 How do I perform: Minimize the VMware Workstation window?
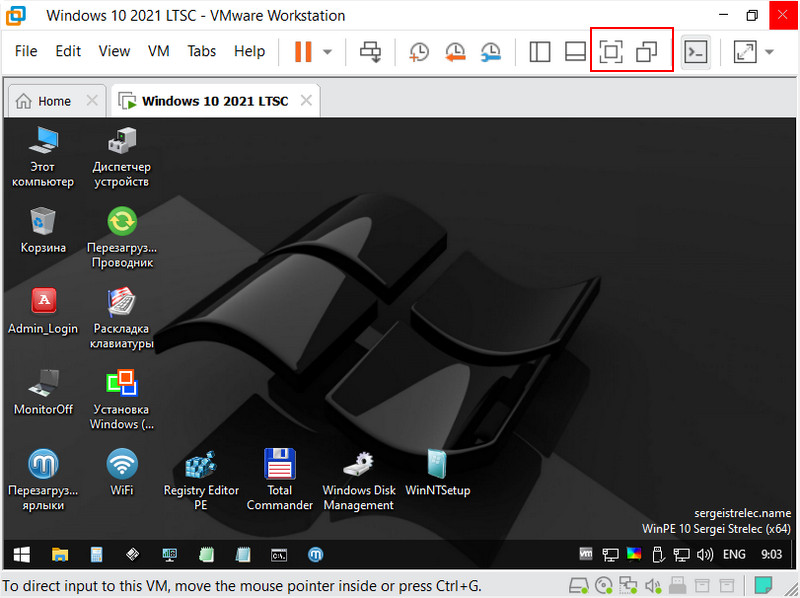[723, 15]
